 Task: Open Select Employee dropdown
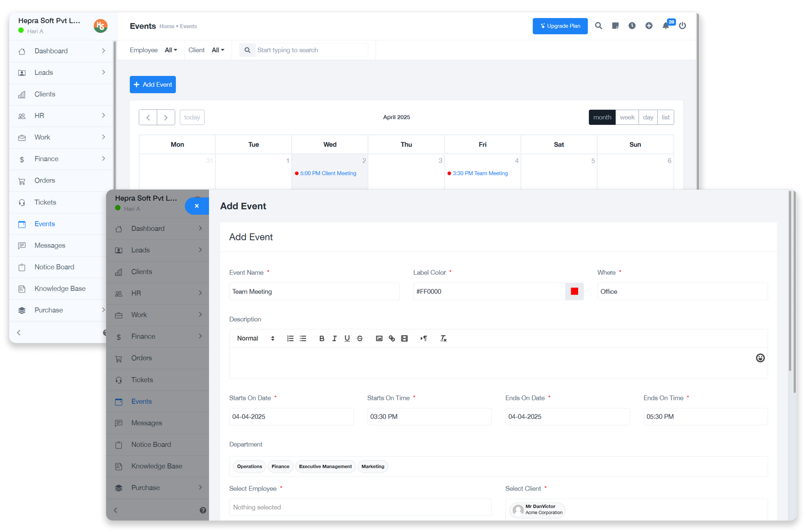[360, 507]
